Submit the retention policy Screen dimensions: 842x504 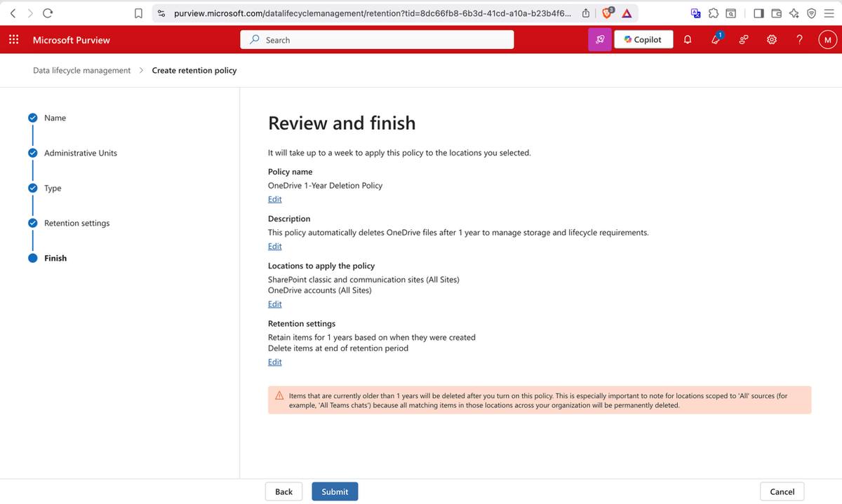pos(335,491)
